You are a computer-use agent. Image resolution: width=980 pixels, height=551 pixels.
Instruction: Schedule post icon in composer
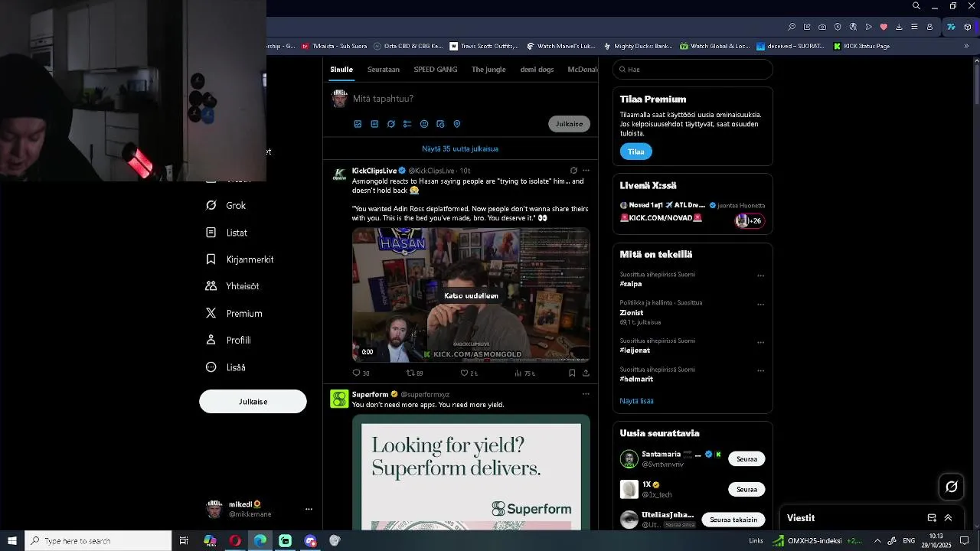440,124
